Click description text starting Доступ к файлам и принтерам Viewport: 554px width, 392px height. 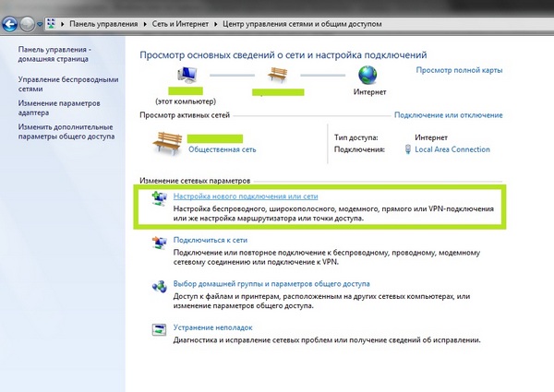pos(321,301)
